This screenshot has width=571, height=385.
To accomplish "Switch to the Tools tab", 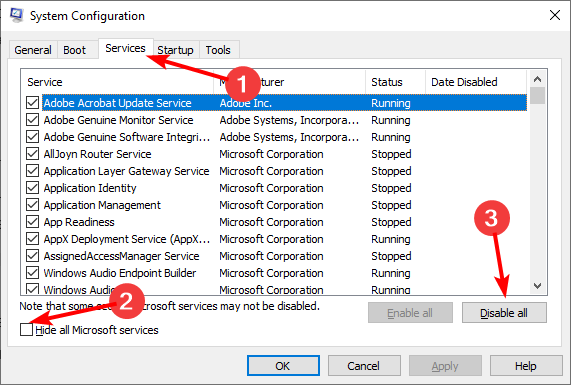I will pyautogui.click(x=218, y=50).
